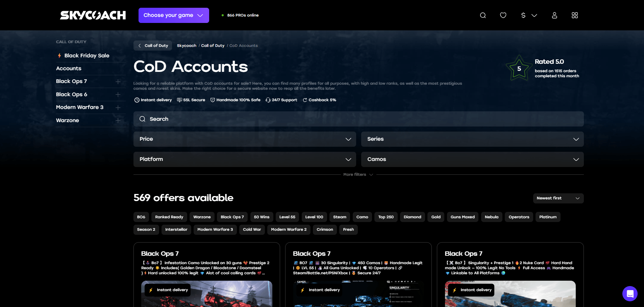This screenshot has width=644, height=307.
Task: Click the account Search input field
Action: coord(358,119)
